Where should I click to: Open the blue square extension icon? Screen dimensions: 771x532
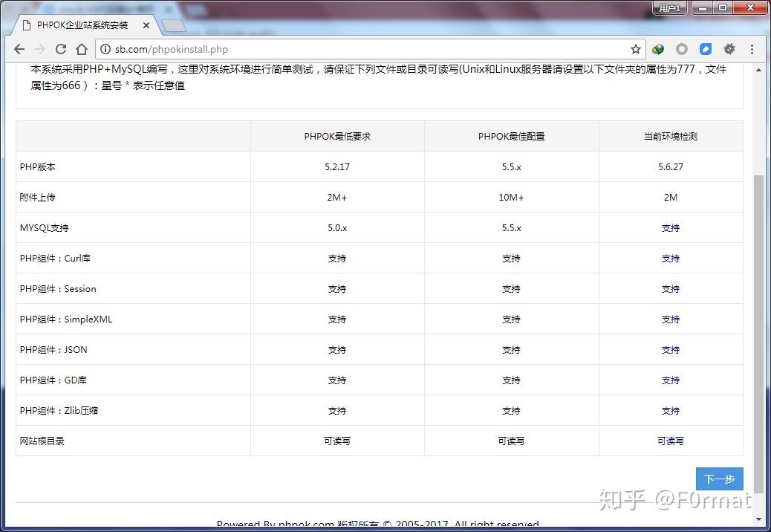(706, 49)
